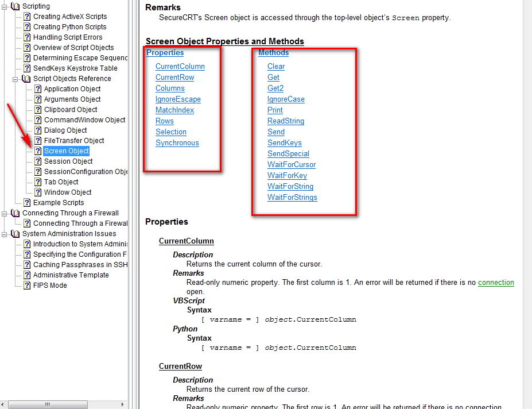Screen dimensions: 532x409
Task: Click the Example Scripts help page icon
Action: coord(26,202)
